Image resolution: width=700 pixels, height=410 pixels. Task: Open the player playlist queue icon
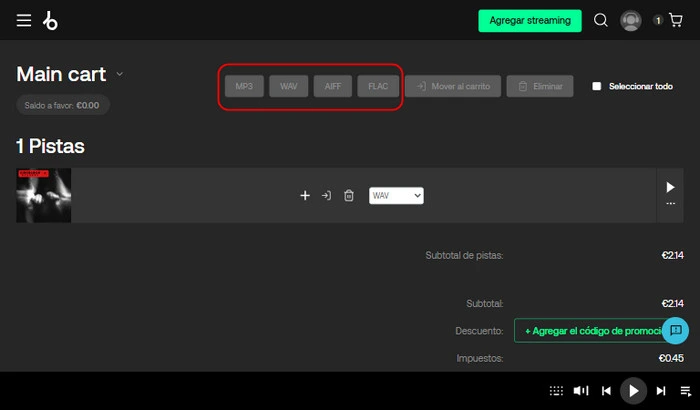[686, 391]
